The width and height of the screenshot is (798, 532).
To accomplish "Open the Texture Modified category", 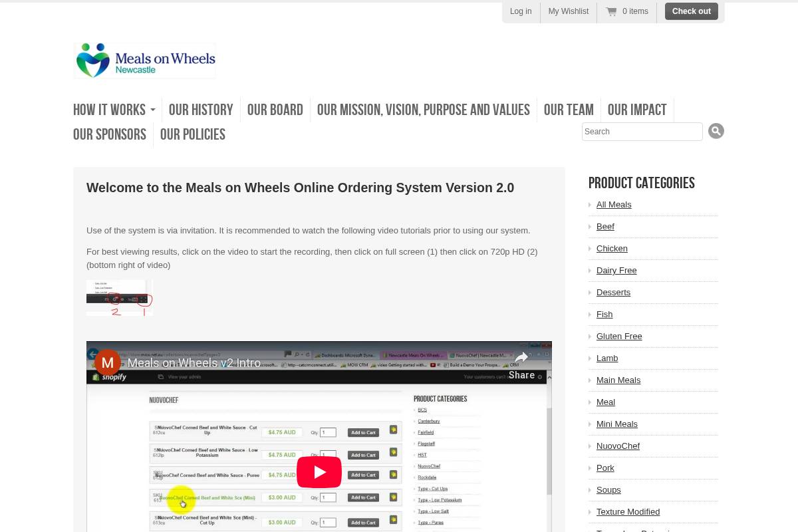I will [628, 511].
